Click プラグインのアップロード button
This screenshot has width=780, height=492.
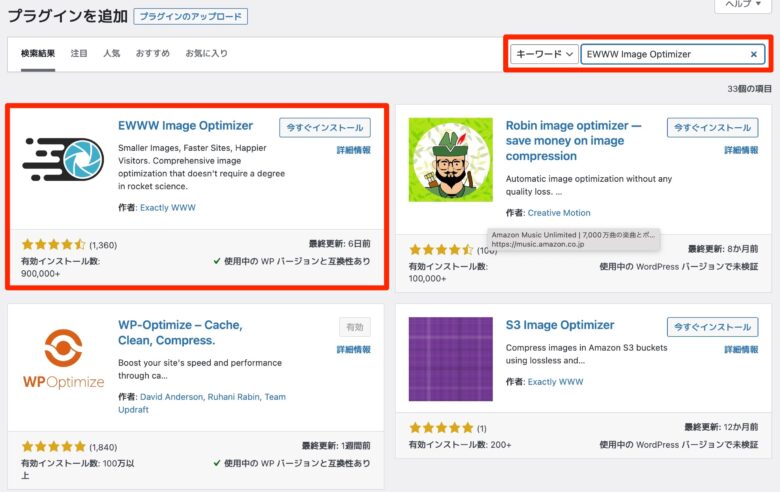click(x=191, y=16)
